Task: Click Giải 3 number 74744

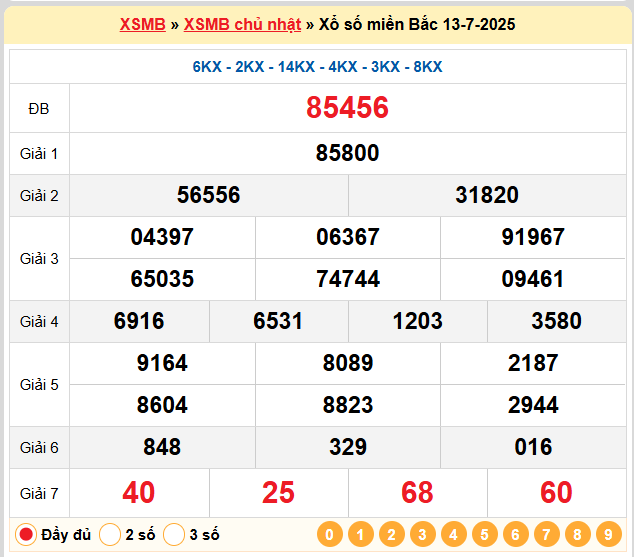Action: click(x=348, y=279)
